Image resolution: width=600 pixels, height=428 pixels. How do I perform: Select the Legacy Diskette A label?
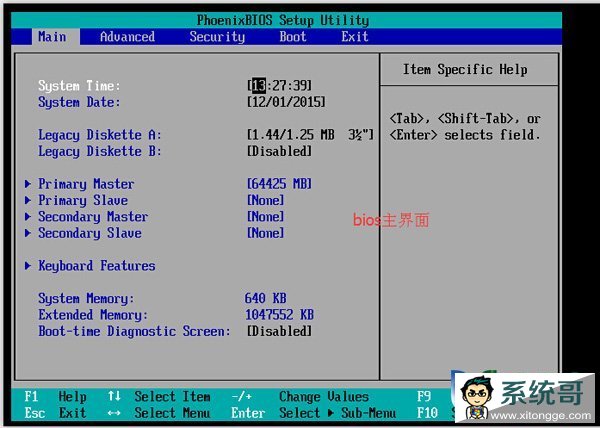100,135
